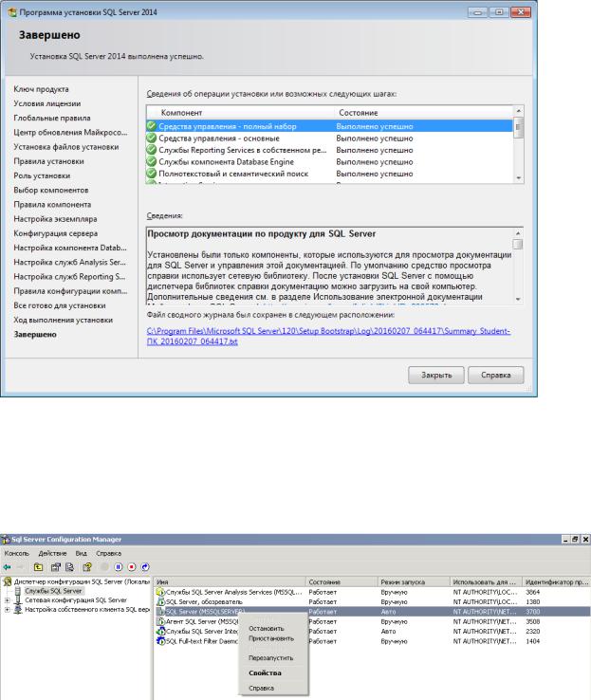Click the green Back arrow in Configuration Manager

point(8,567)
